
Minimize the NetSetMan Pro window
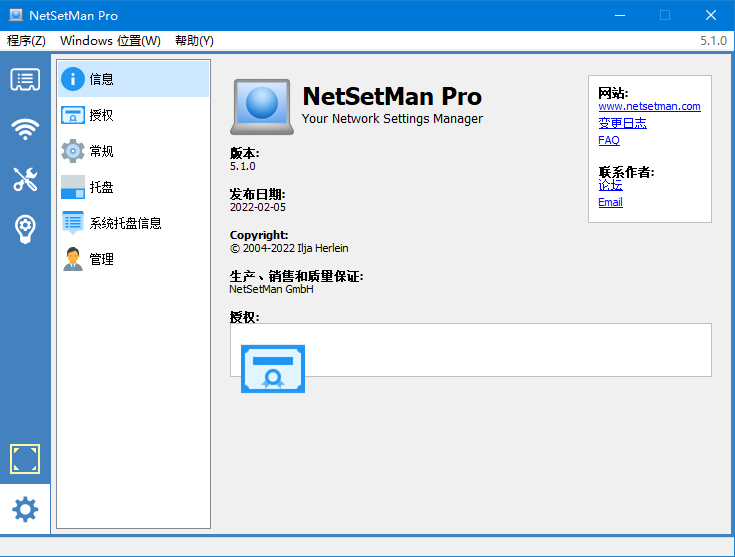tap(620, 15)
